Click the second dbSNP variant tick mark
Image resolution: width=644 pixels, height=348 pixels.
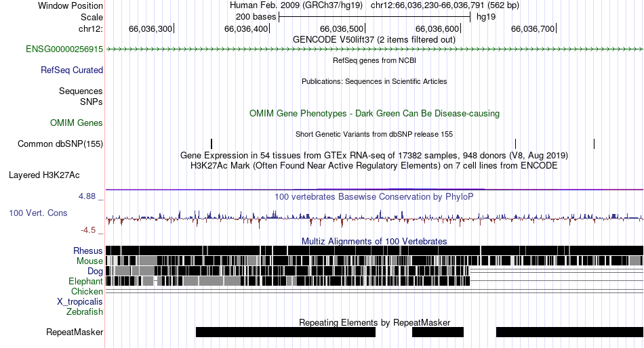[515, 144]
